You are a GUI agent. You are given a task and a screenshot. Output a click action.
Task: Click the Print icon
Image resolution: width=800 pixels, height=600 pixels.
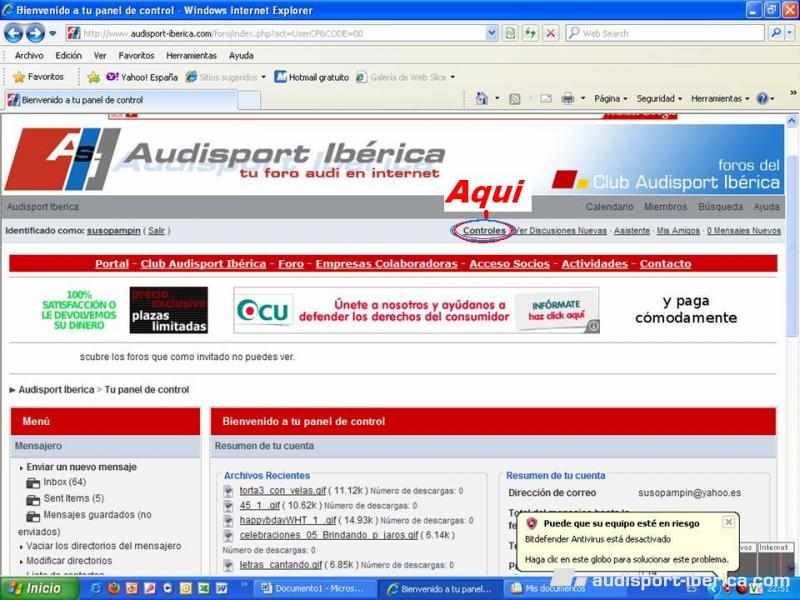567,99
